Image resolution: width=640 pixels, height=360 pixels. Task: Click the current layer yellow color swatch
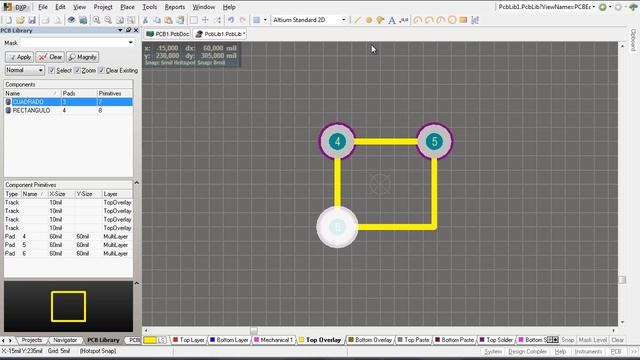(150, 340)
